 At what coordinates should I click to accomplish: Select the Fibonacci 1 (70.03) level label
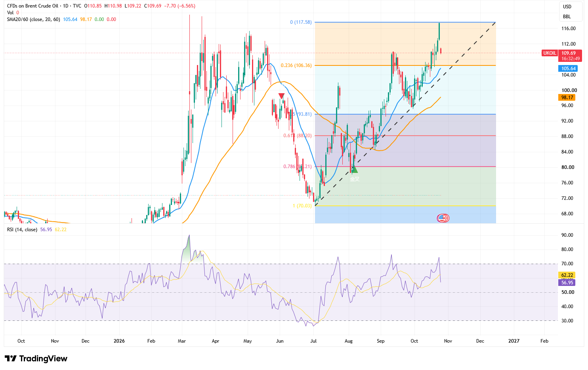[302, 206]
